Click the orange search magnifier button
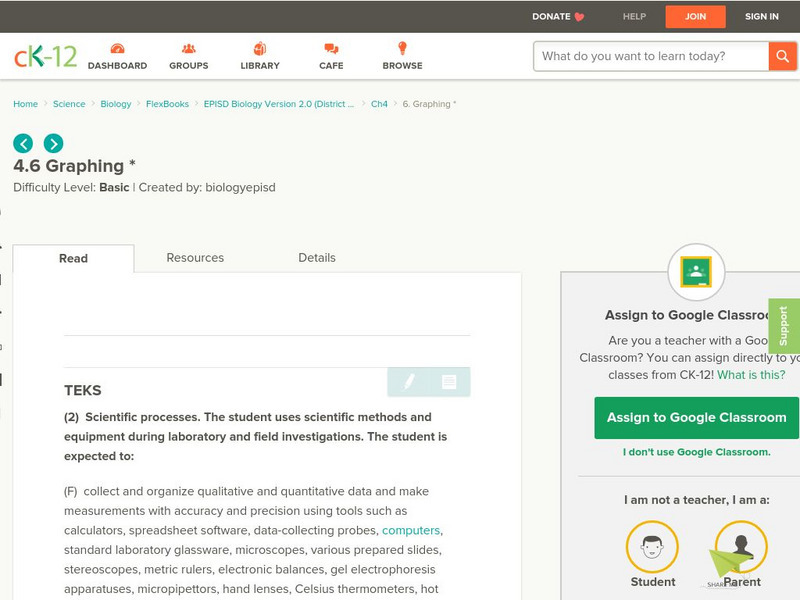Viewport: 800px width, 600px height. (782, 56)
